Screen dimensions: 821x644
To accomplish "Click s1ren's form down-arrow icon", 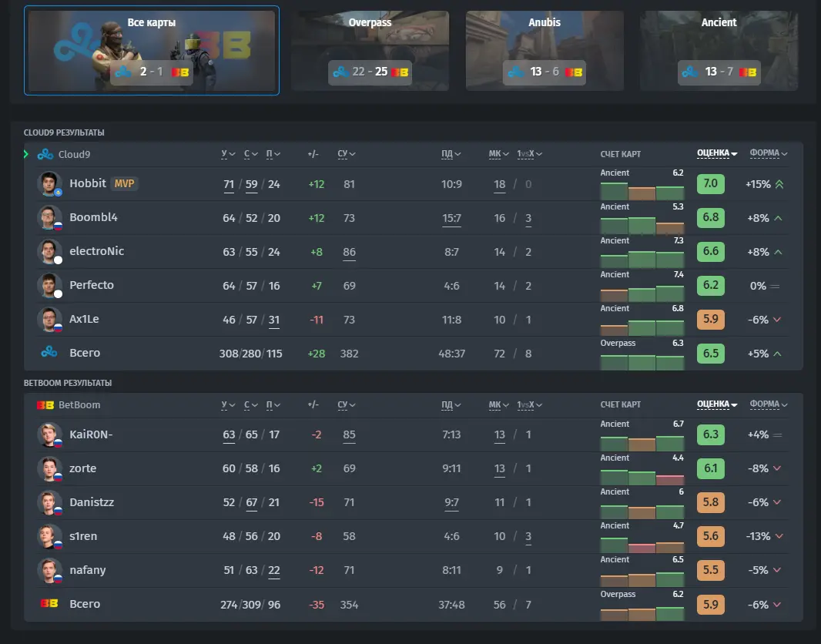I will pos(779,536).
